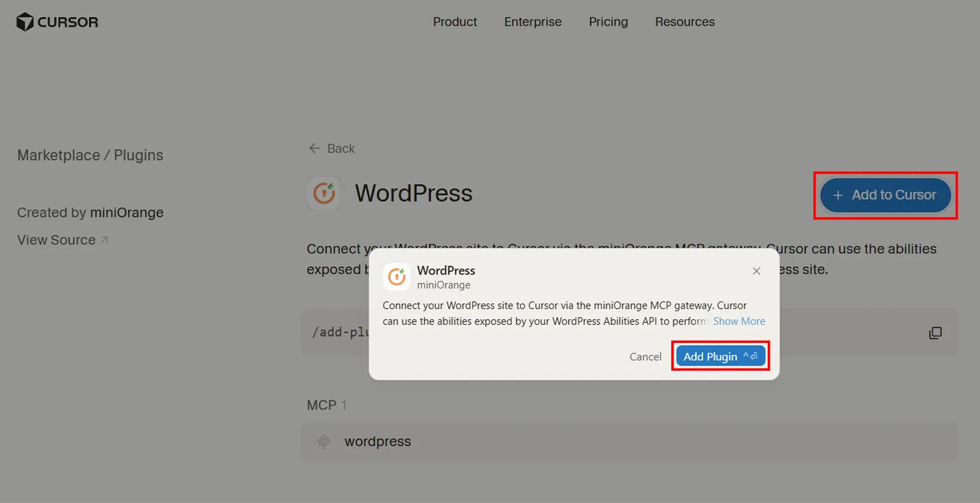Go to the Pricing page
The width and height of the screenshot is (980, 503).
pos(608,22)
